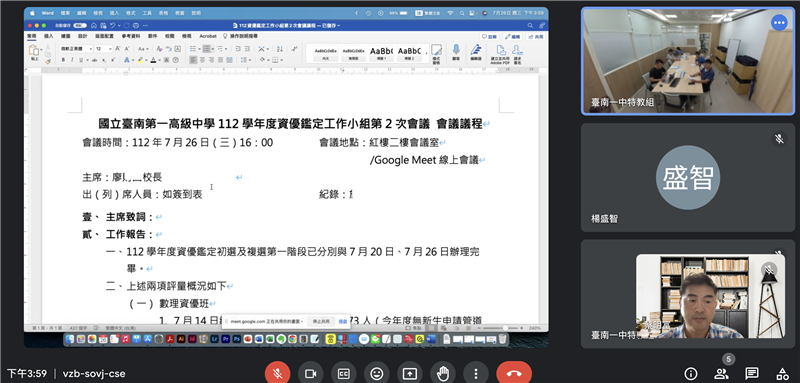
Task: Open the in-call chat messages icon
Action: click(x=751, y=374)
